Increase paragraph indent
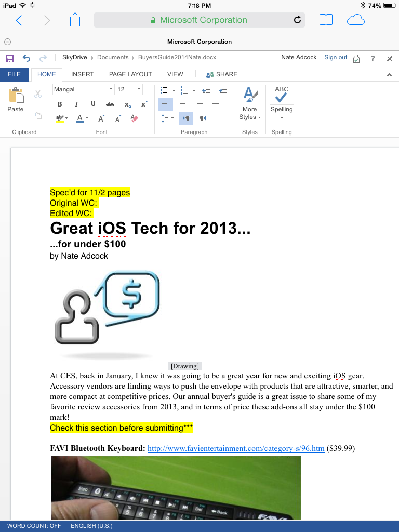The image size is (399, 532). 223,90
